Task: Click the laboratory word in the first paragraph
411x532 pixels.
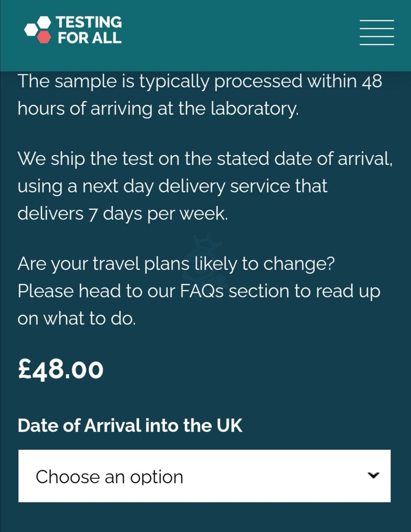Action: pyautogui.click(x=255, y=108)
